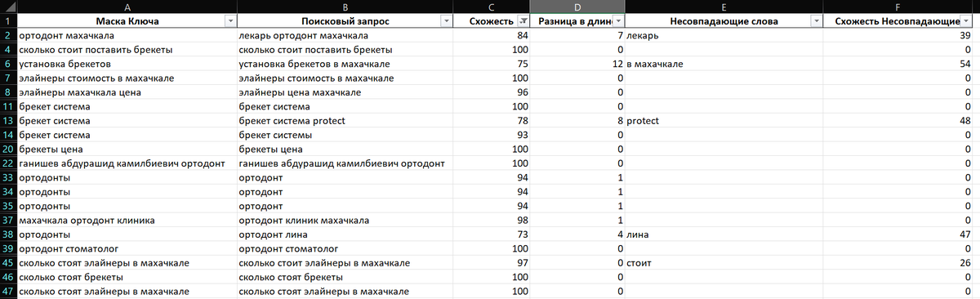Select row 1 header number
Screen dimensions: 980x299
(x=7, y=21)
